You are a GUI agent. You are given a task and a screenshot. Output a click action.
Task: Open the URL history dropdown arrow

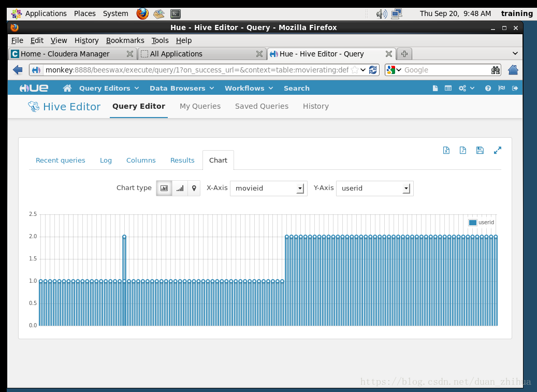tap(363, 70)
